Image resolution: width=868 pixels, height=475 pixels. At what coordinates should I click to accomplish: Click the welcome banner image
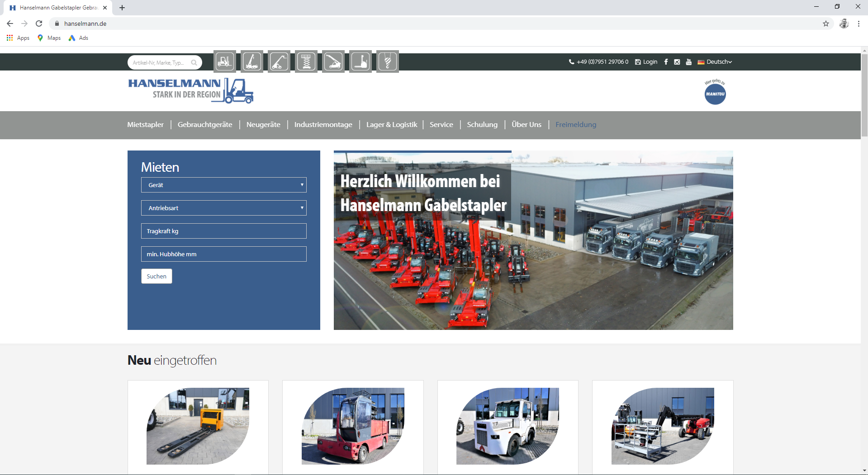pos(533,240)
